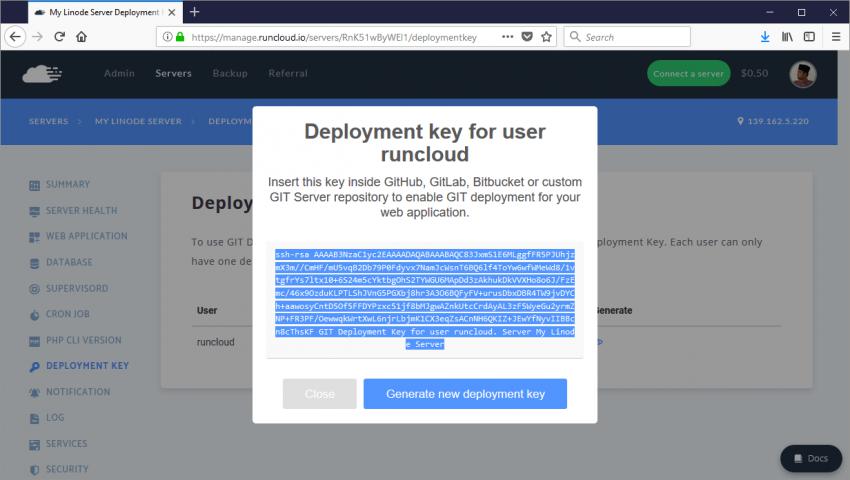The image size is (850, 480).
Task: Open a new browser tab with plus
Action: coord(195,12)
